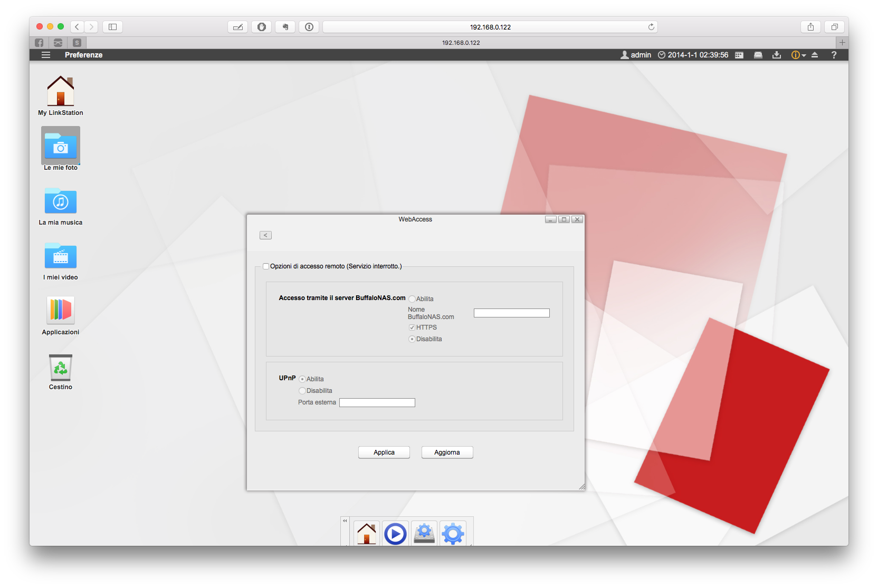This screenshot has width=878, height=588.
Task: Click the panel icon right of the clock
Action: (x=739, y=55)
